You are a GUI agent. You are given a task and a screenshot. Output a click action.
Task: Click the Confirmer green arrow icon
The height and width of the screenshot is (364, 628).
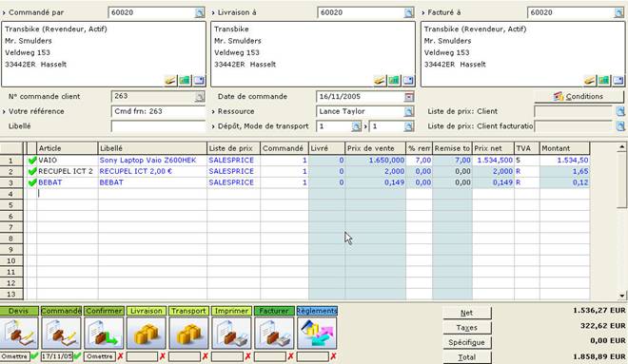pos(104,334)
